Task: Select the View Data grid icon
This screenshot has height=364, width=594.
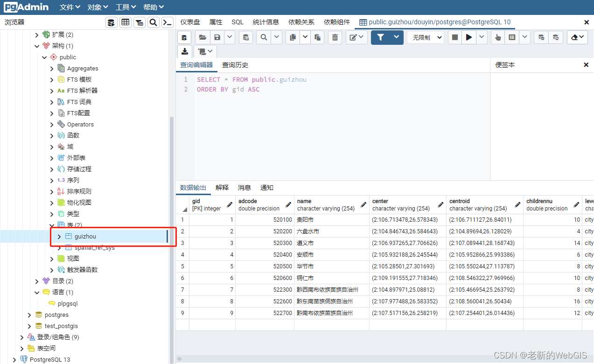Action: point(125,22)
